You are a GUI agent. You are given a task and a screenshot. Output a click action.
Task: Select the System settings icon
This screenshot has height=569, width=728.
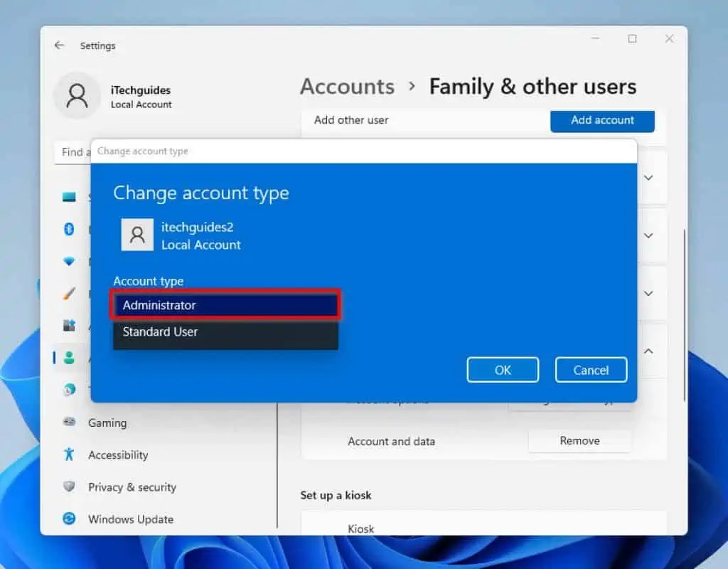pyautogui.click(x=69, y=197)
